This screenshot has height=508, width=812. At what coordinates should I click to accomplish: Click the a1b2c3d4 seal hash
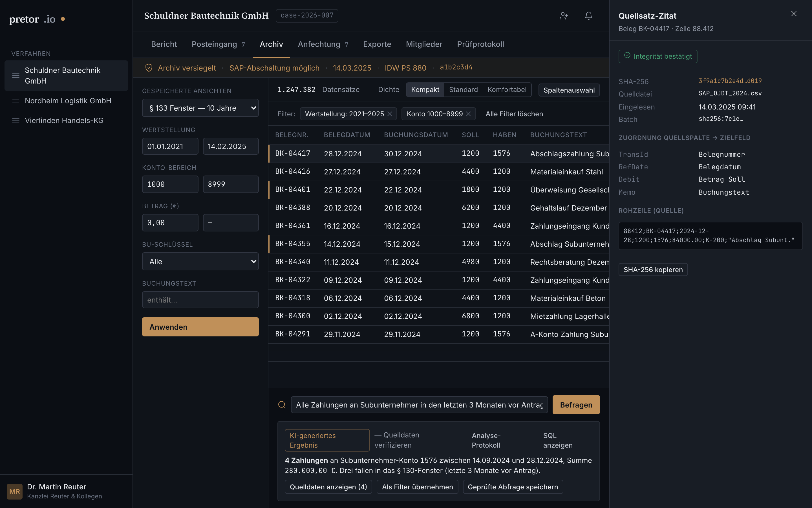click(456, 67)
